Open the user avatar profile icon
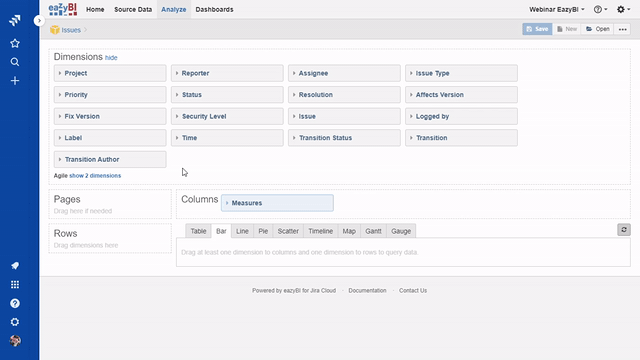 15,341
